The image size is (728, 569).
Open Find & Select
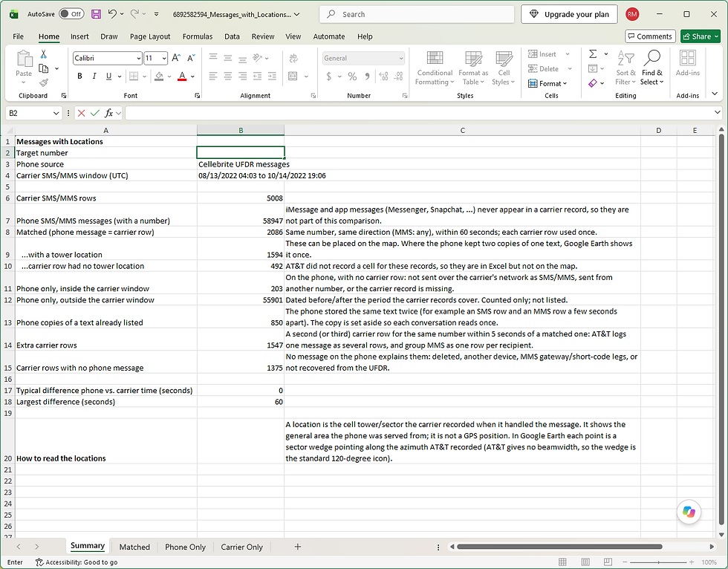[652, 68]
